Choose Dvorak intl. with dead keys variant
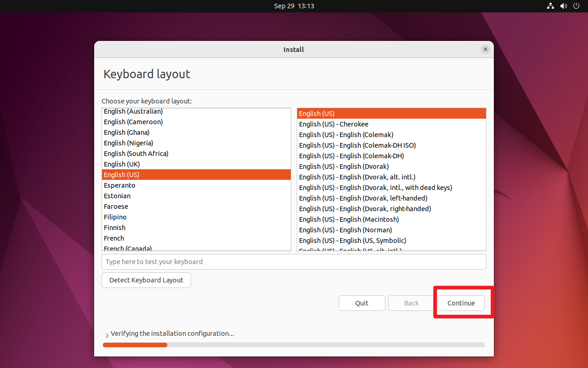This screenshot has width=588, height=368. tap(391, 188)
